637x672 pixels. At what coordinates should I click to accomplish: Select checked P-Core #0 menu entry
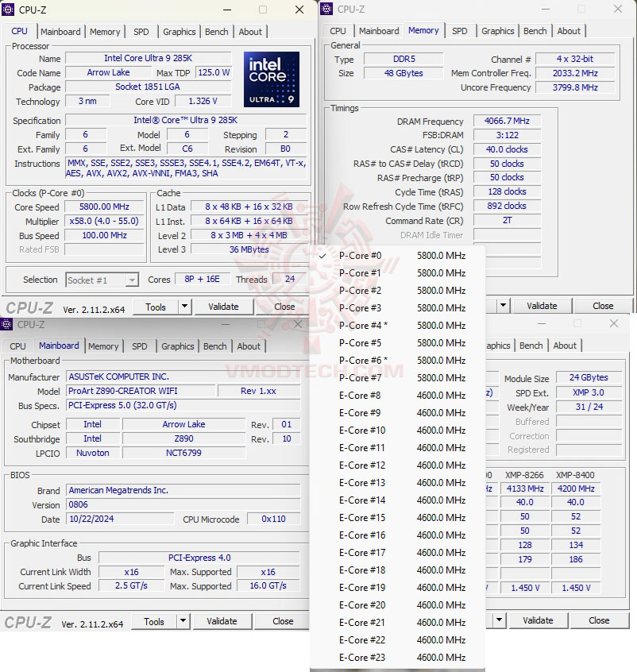click(x=397, y=256)
